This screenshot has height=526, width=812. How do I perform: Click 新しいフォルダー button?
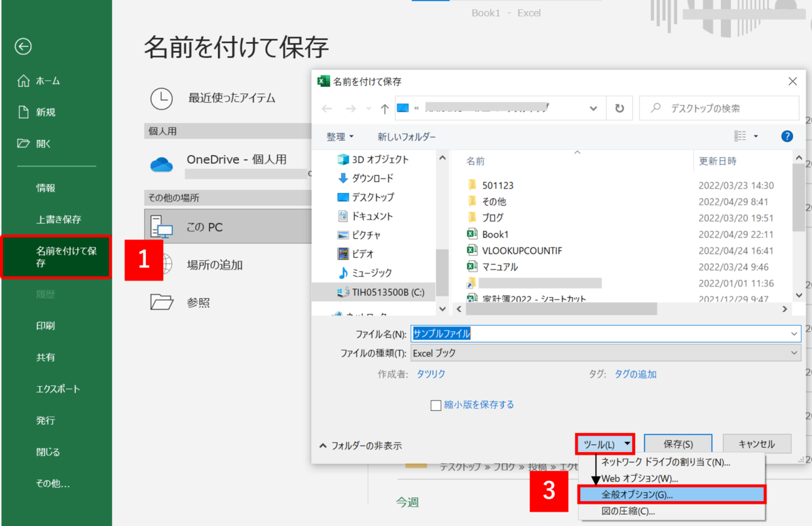(407, 137)
